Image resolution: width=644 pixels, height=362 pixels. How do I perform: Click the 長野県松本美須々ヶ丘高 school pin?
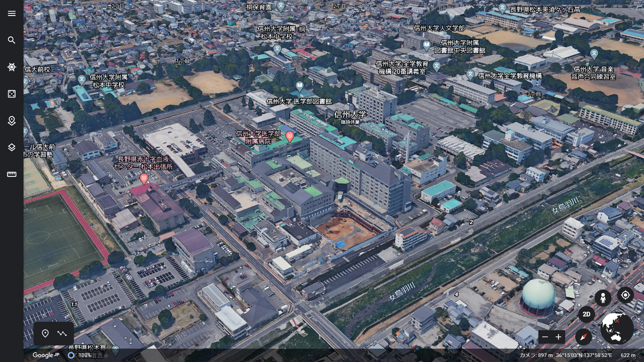tap(502, 8)
